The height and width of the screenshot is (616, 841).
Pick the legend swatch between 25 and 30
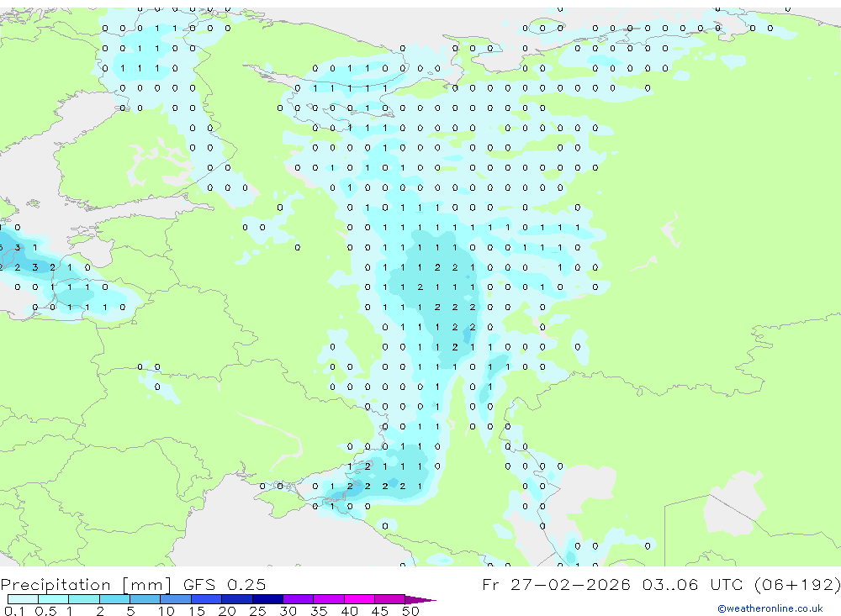pyautogui.click(x=267, y=599)
